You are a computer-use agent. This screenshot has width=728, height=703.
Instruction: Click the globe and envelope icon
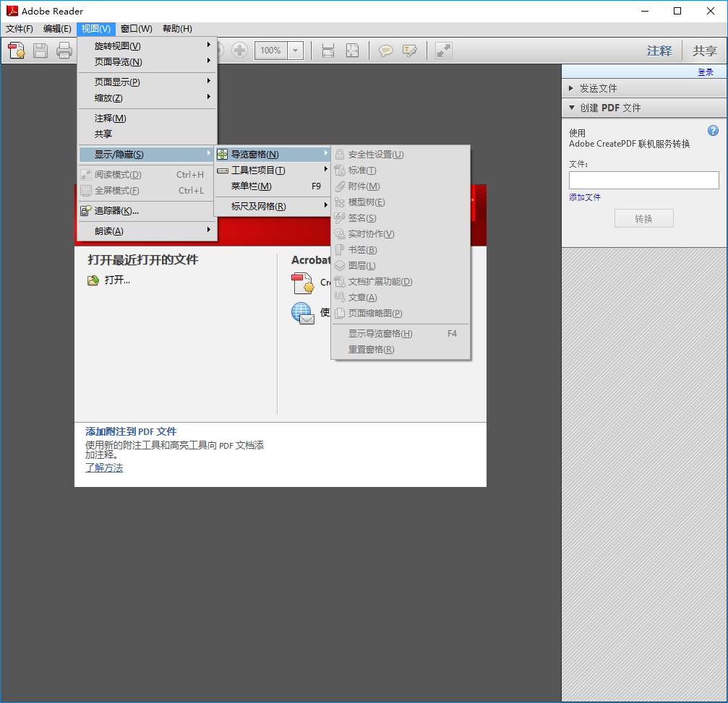pyautogui.click(x=303, y=314)
